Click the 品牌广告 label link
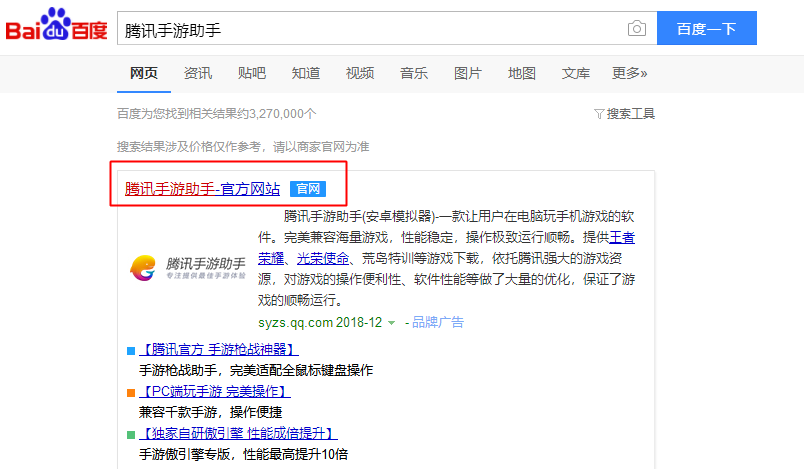 point(438,322)
